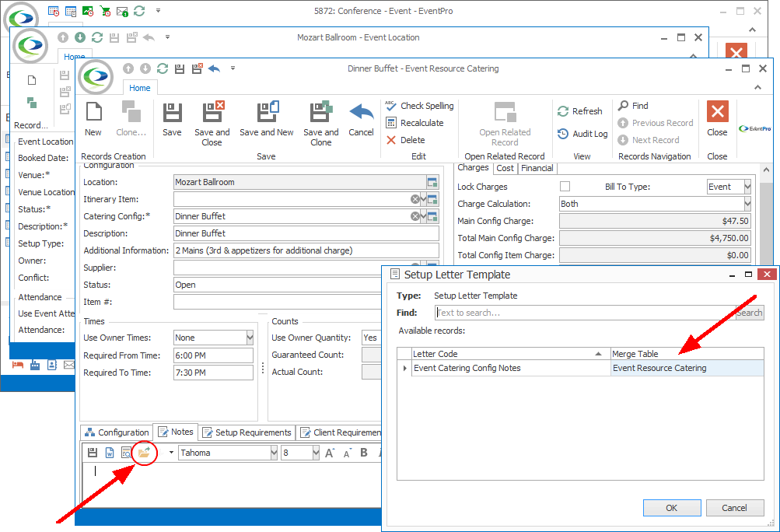Click Delete in the Edit group
The image size is (780, 532).
(x=406, y=140)
